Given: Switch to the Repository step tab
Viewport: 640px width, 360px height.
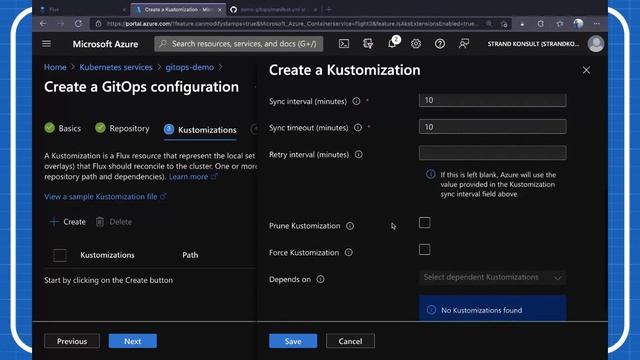Looking at the screenshot, I should coord(122,129).
